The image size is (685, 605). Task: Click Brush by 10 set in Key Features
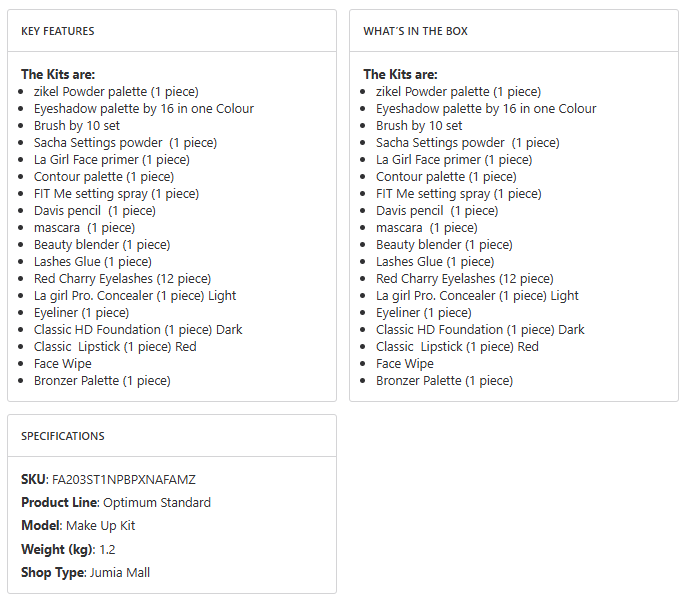[x=77, y=126]
